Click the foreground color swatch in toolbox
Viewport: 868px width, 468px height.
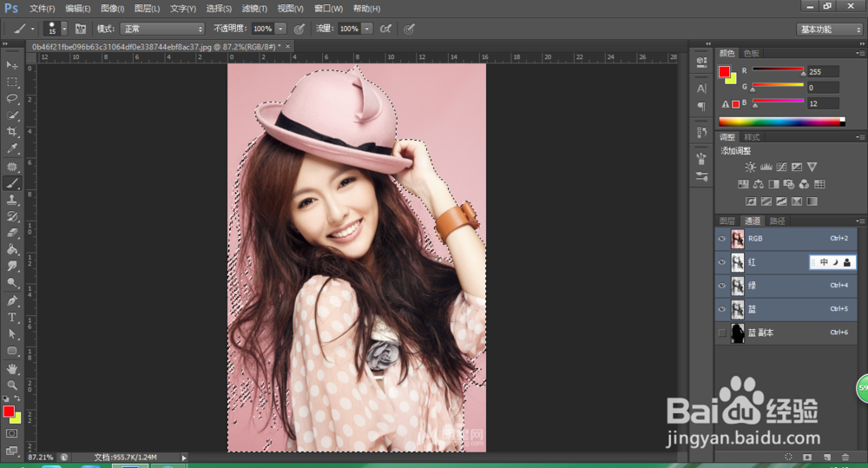click(9, 412)
